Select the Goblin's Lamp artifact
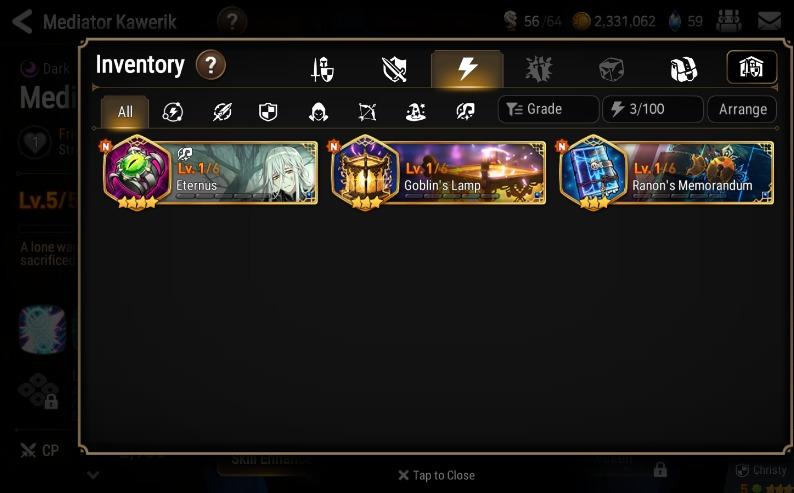 pos(438,173)
